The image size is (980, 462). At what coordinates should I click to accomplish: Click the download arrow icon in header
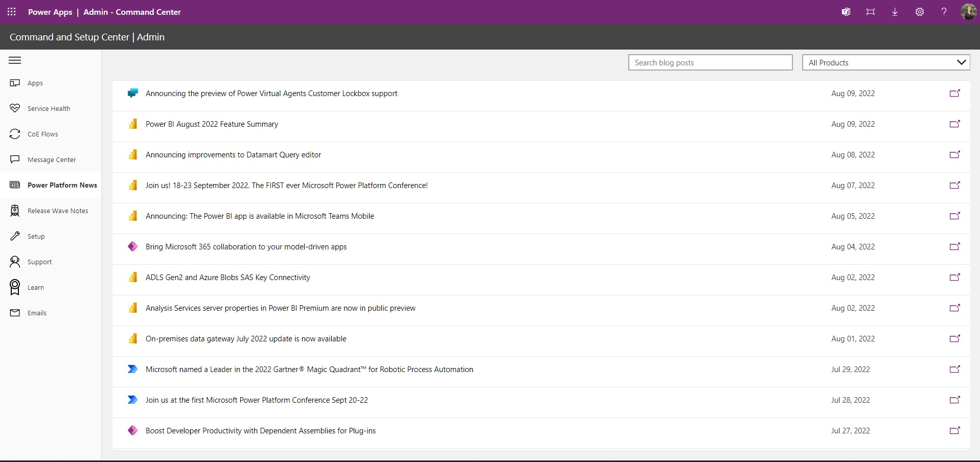[895, 12]
